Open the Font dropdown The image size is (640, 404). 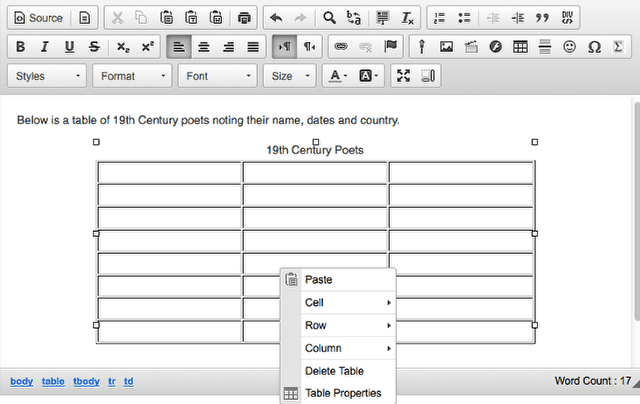[x=218, y=76]
